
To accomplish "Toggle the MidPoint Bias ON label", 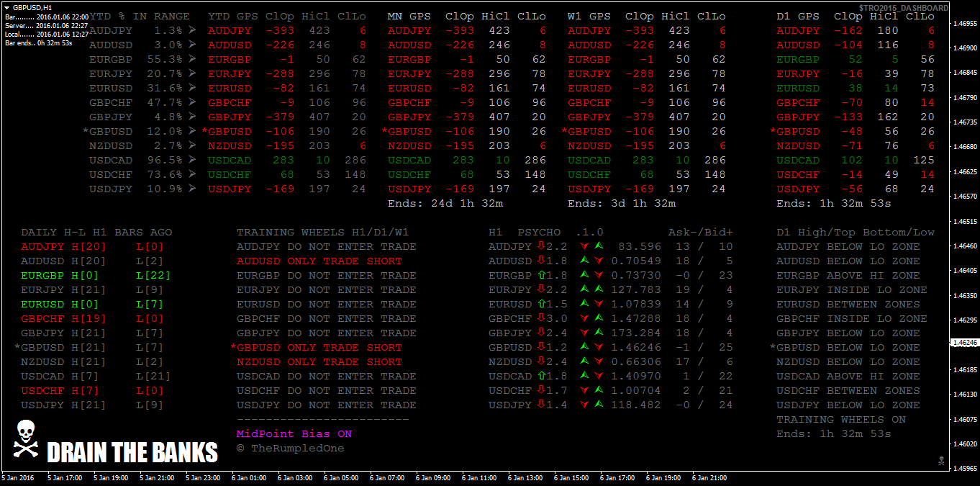I will (x=294, y=434).
